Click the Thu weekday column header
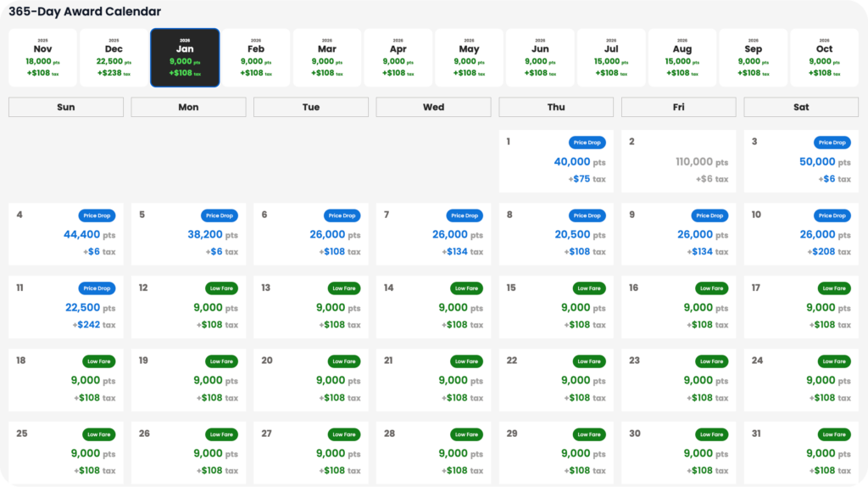This screenshot has width=868, height=487. (556, 107)
